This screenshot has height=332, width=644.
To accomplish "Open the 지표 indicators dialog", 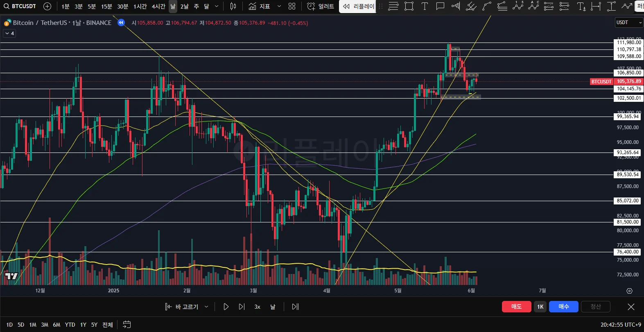I will pyautogui.click(x=260, y=6).
